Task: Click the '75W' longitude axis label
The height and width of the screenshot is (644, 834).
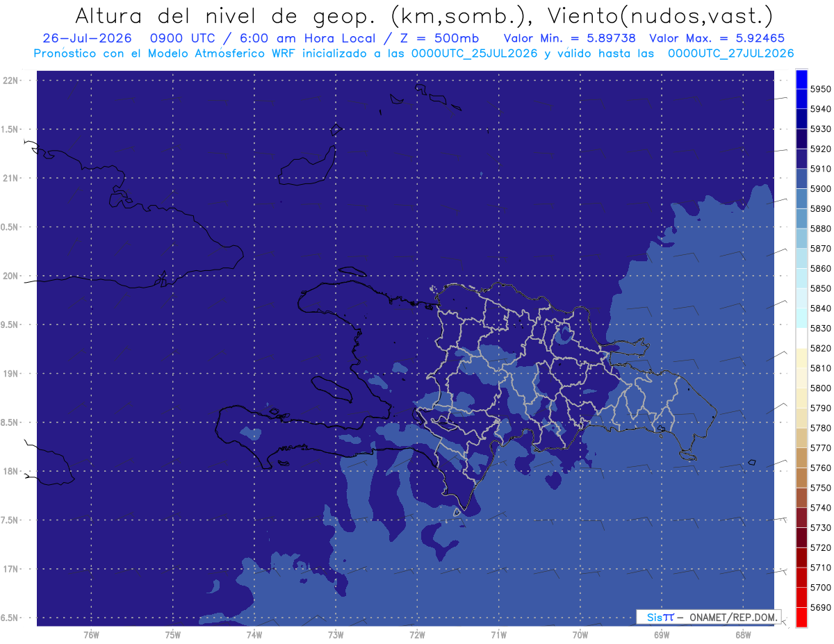Action: [x=172, y=634]
